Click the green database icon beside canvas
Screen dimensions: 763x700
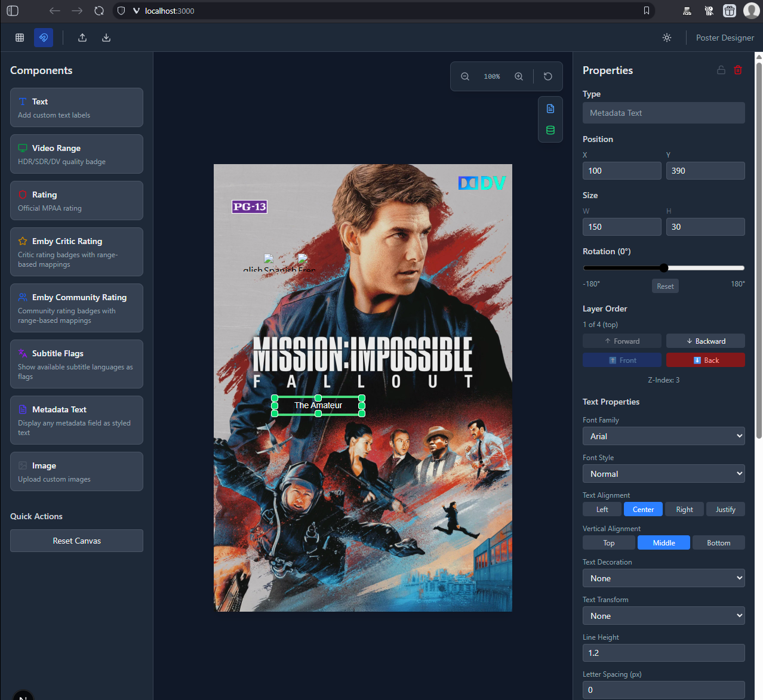coord(550,130)
